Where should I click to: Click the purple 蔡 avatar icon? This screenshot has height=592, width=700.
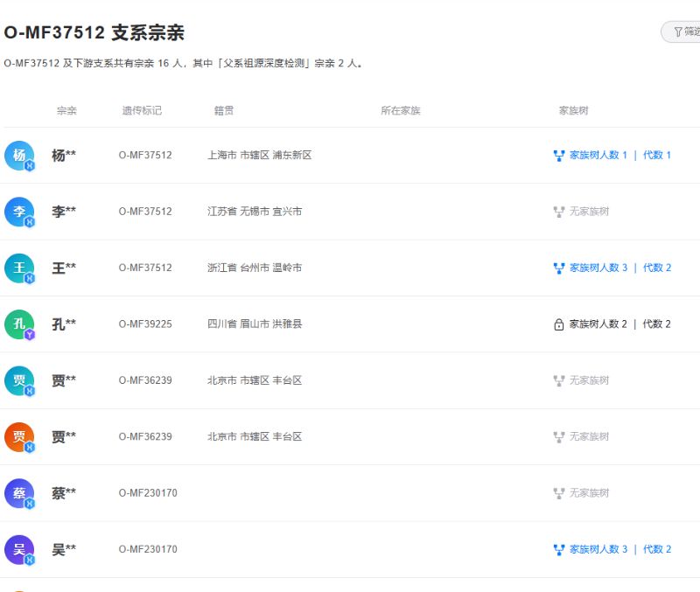19,493
